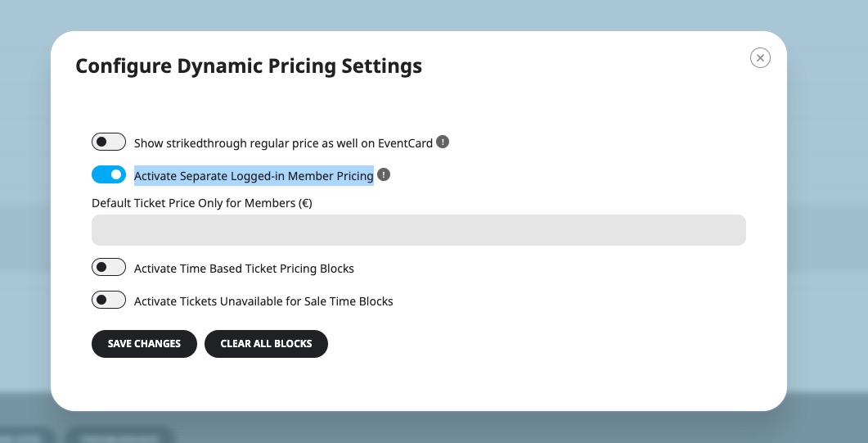Enable Time Based Ticket Pricing Blocks toggle
868x443 pixels.
coord(109,267)
